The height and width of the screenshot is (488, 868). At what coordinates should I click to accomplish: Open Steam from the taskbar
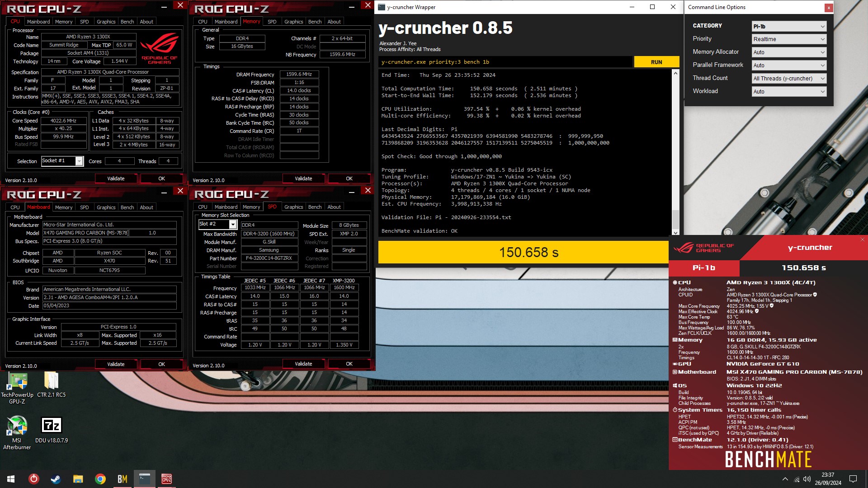click(56, 479)
